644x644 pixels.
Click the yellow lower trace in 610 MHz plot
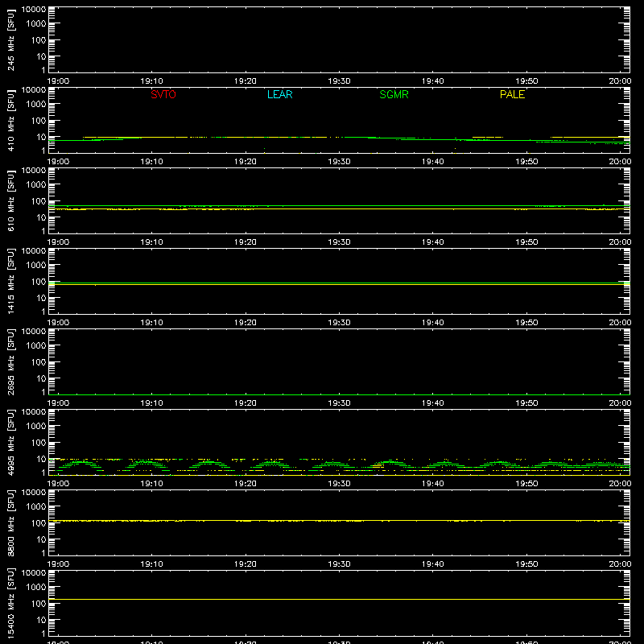[339, 209]
